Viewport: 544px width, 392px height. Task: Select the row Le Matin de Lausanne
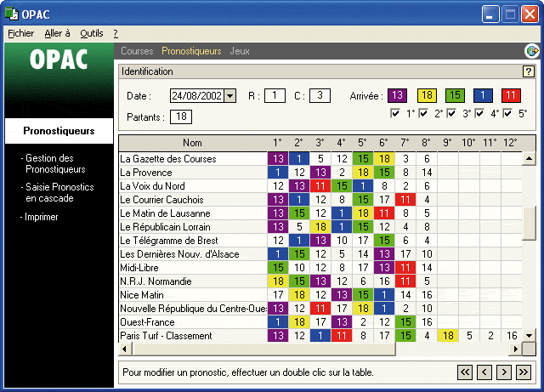coord(320,213)
